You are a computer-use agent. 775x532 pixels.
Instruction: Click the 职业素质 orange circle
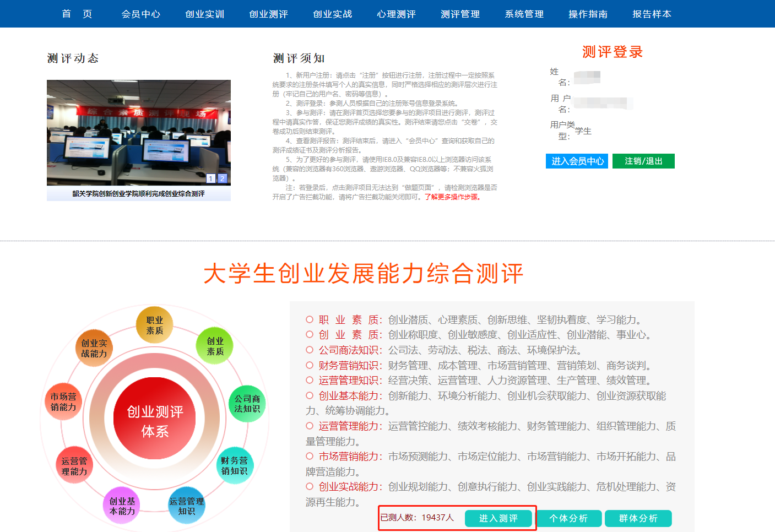tap(154, 325)
